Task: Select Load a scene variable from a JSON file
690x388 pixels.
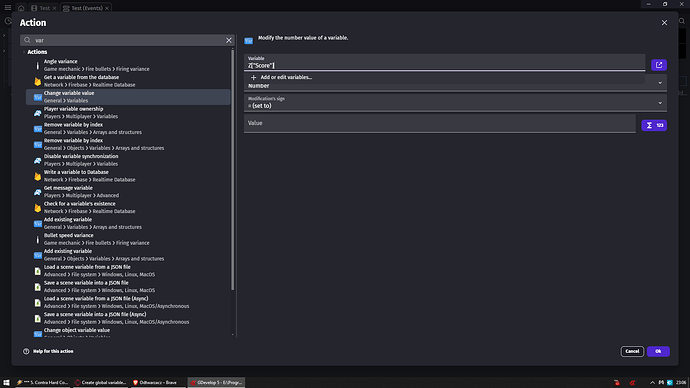Action: coord(128,271)
